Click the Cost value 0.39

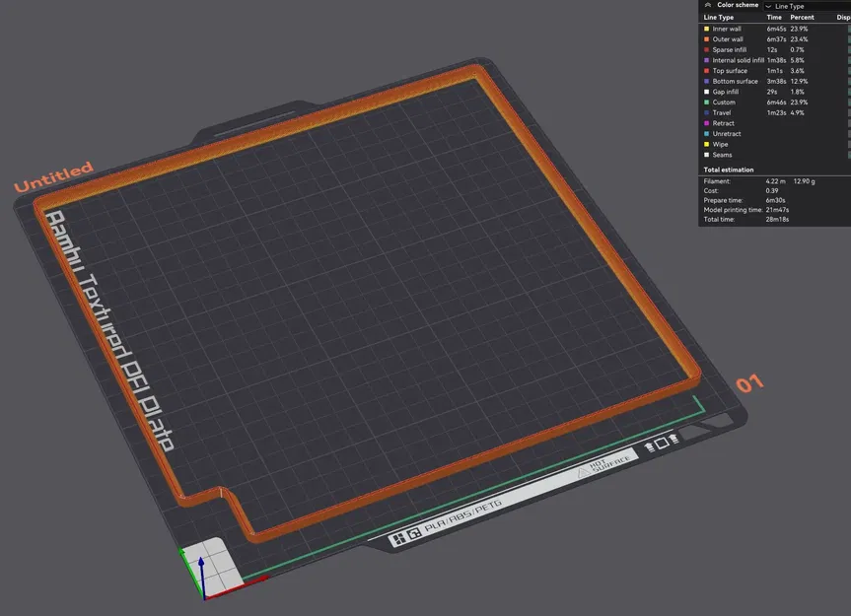click(772, 191)
